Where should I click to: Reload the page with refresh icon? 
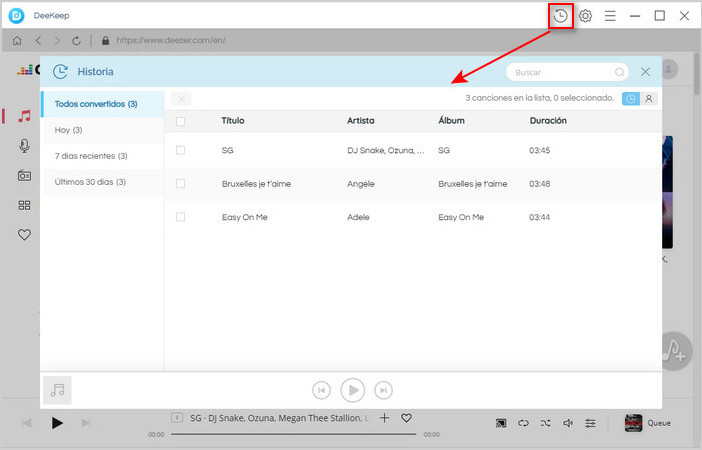point(77,41)
